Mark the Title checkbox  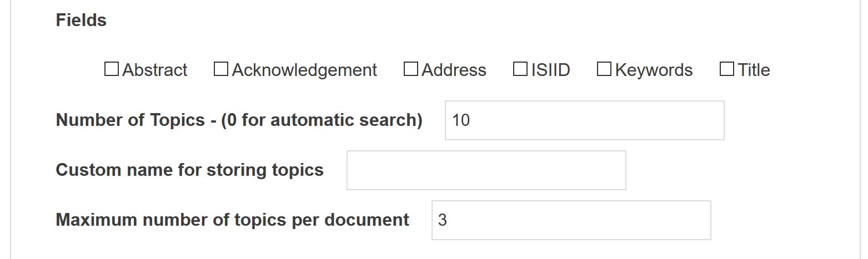tap(727, 69)
